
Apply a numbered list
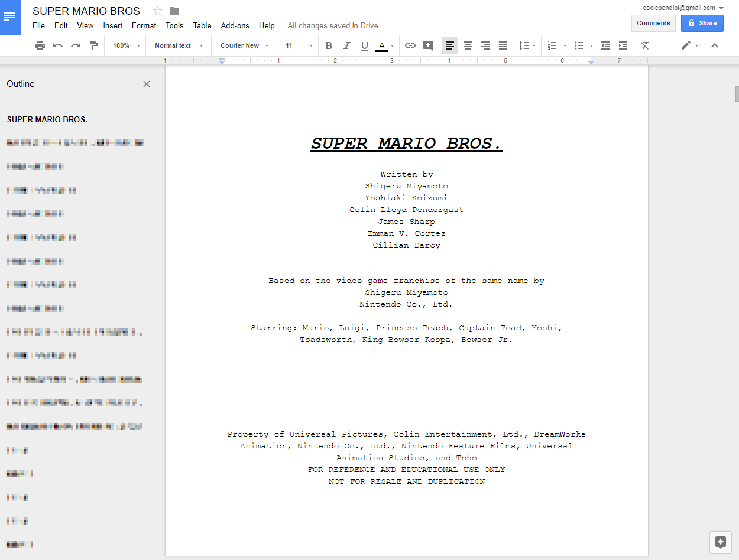553,45
